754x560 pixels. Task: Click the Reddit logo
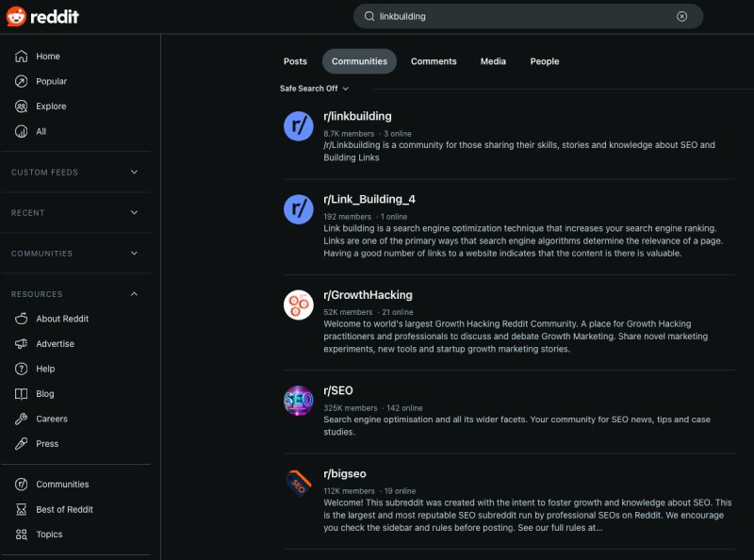pyautogui.click(x=42, y=16)
